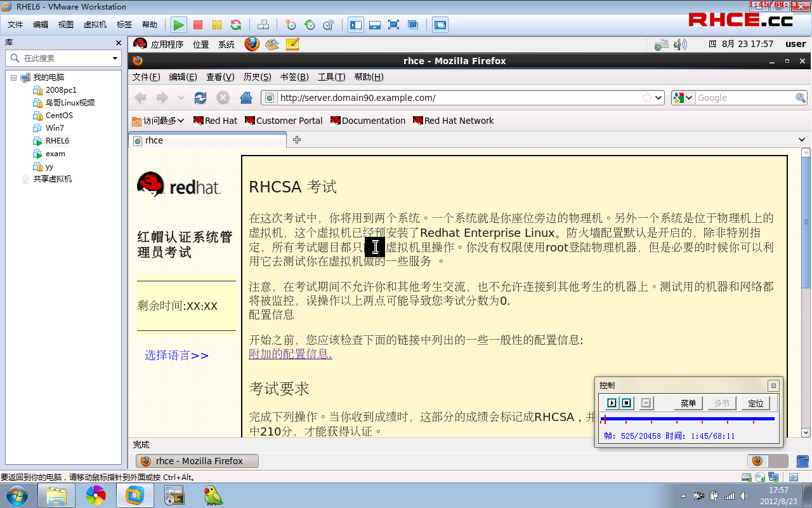812x508 pixels.
Task: Click the 菜单 button in 控制 panel
Action: (688, 403)
